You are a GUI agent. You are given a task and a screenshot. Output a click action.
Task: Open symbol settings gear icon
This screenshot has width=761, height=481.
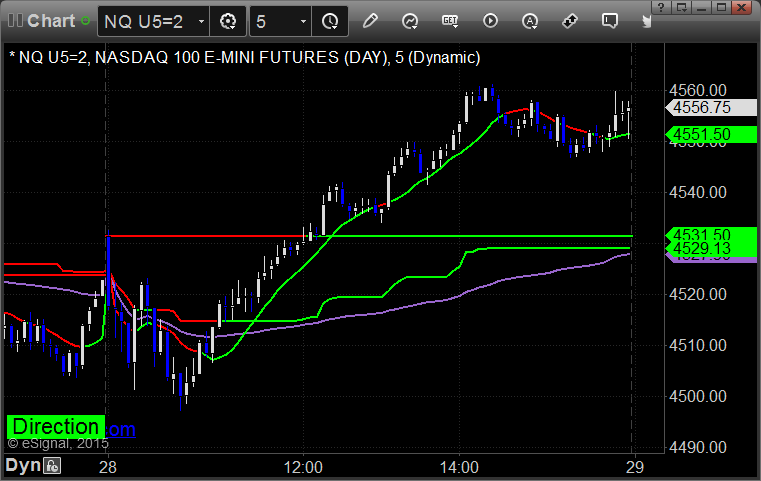[x=228, y=22]
